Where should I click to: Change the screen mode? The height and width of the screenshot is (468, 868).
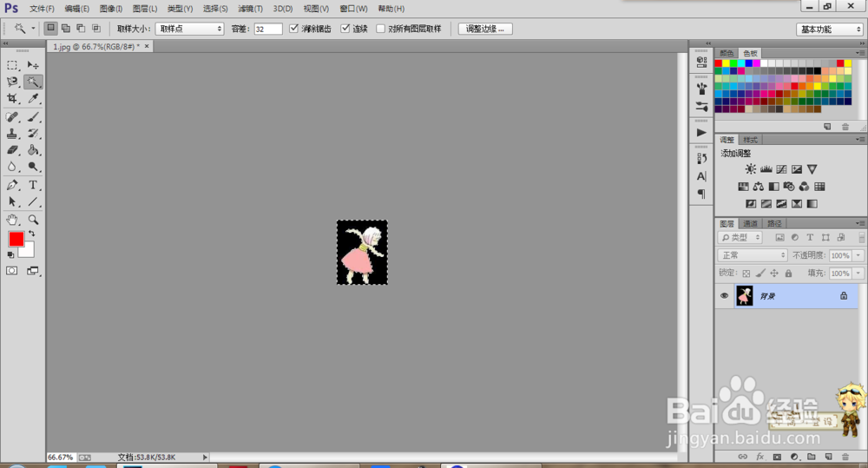tap(33, 271)
